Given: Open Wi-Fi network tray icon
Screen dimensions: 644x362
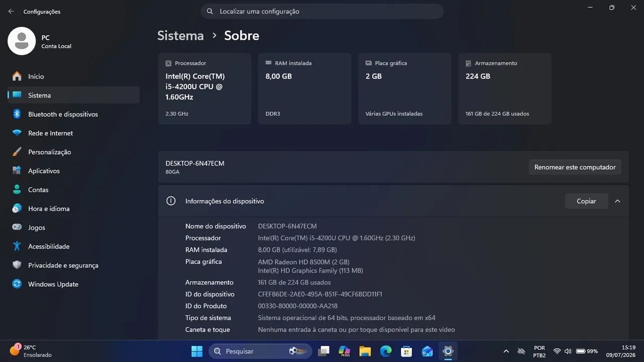Looking at the screenshot, I should 557,351.
